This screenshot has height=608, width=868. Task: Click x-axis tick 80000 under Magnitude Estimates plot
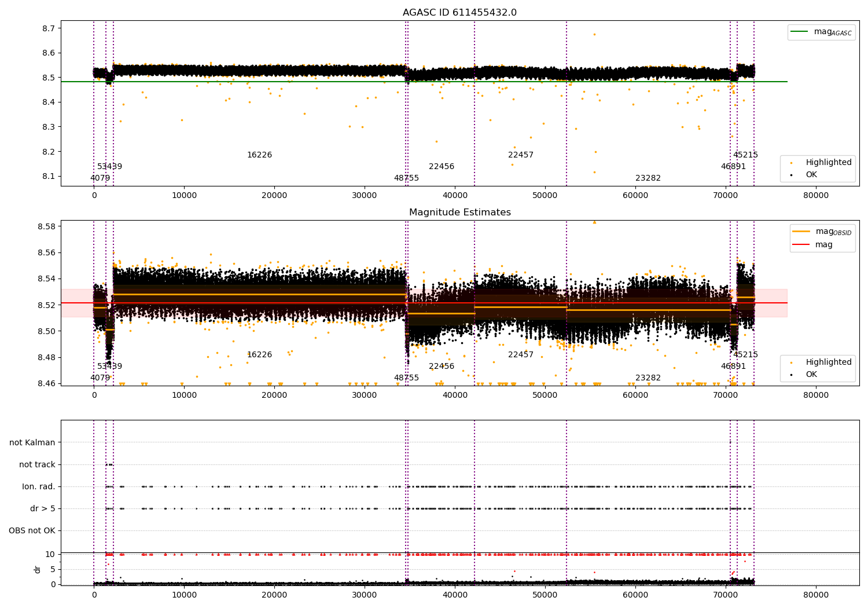click(x=816, y=395)
